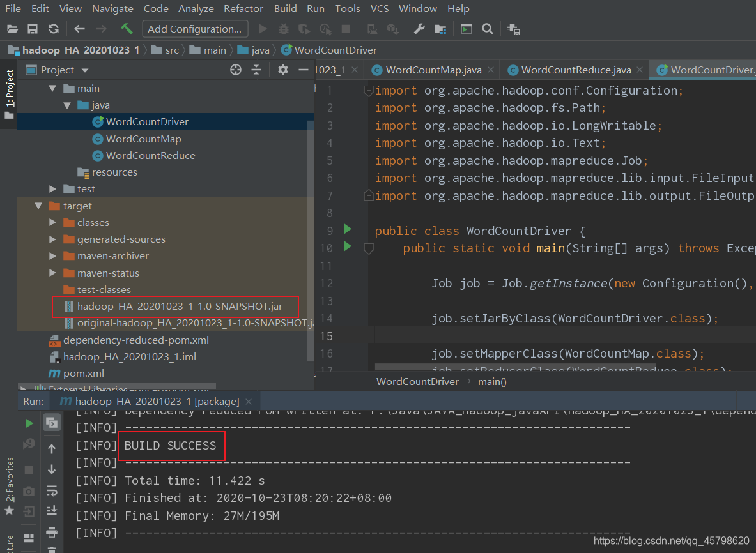Click the Run panel's toggle tree view icon
This screenshot has width=756, height=553.
coord(52,423)
